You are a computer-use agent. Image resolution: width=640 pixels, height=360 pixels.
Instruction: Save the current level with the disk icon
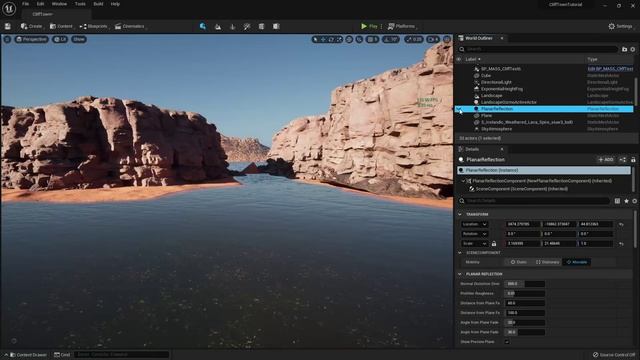click(8, 26)
